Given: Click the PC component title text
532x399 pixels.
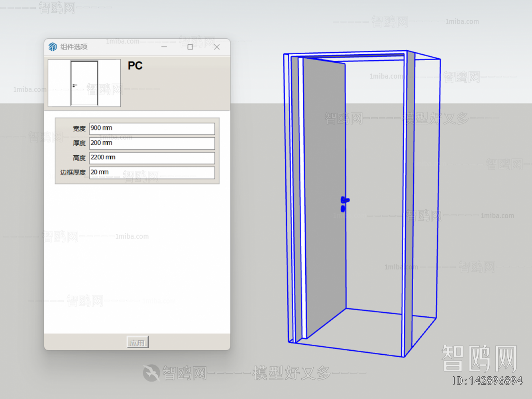Looking at the screenshot, I should tap(135, 65).
